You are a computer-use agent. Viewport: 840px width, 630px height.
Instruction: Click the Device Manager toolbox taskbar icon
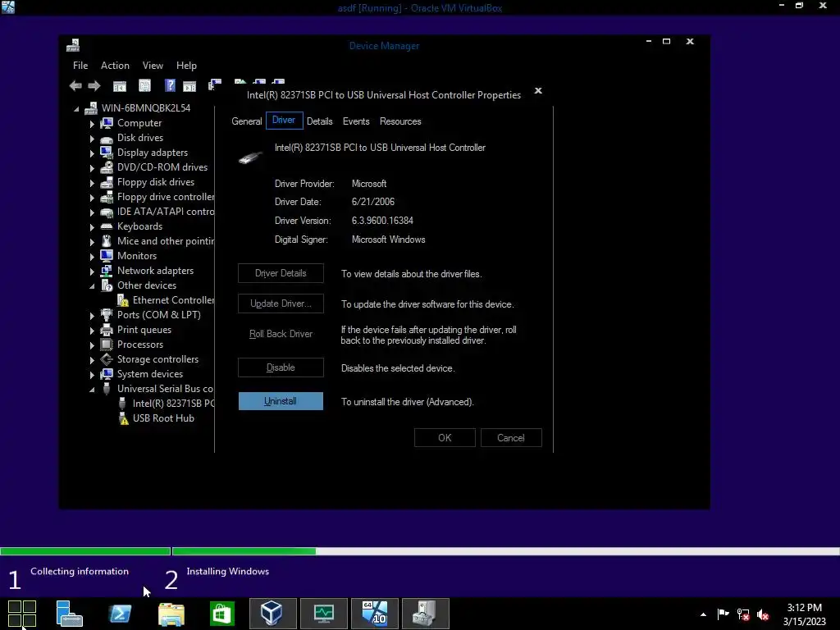tap(426, 614)
